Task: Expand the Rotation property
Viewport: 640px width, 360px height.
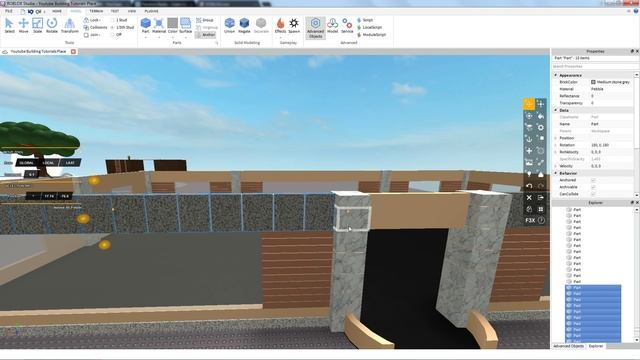Action: point(556,145)
